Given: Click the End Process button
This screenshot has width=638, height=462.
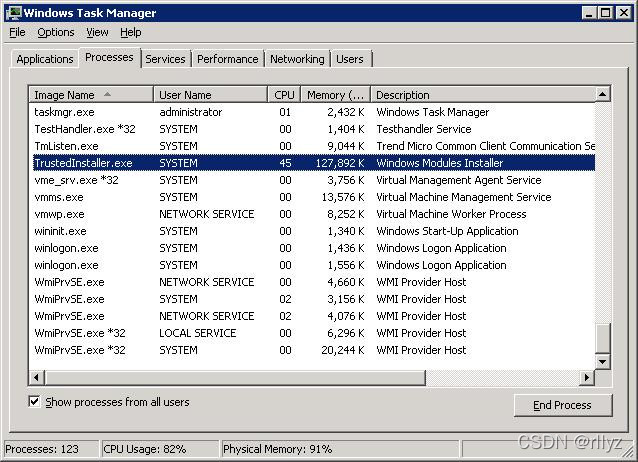Looking at the screenshot, I should [563, 405].
